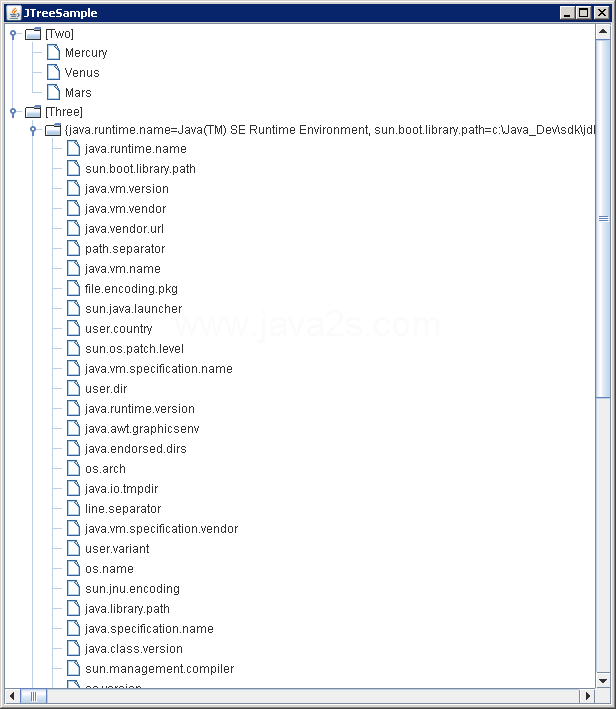
Task: Select the java.endorsed.dirs label
Action: click(136, 449)
